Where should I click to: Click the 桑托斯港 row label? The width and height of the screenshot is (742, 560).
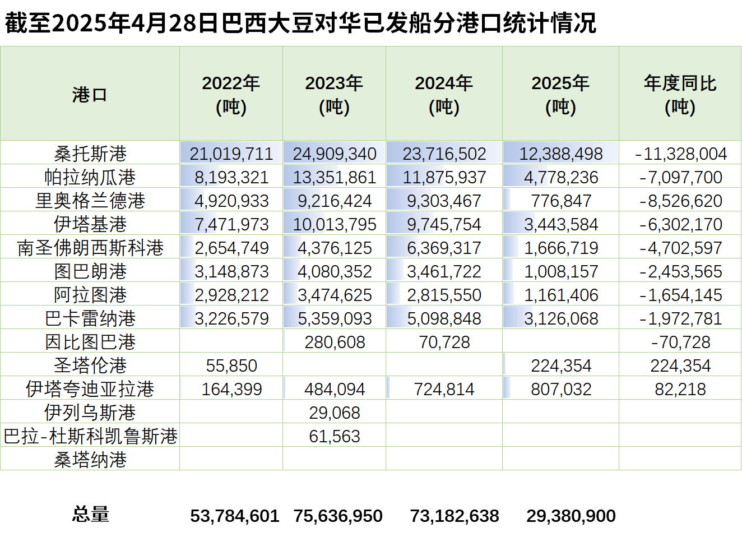(90, 153)
